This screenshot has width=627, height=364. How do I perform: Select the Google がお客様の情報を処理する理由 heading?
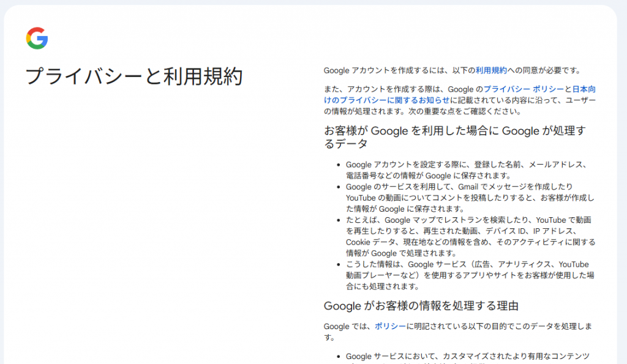421,305
